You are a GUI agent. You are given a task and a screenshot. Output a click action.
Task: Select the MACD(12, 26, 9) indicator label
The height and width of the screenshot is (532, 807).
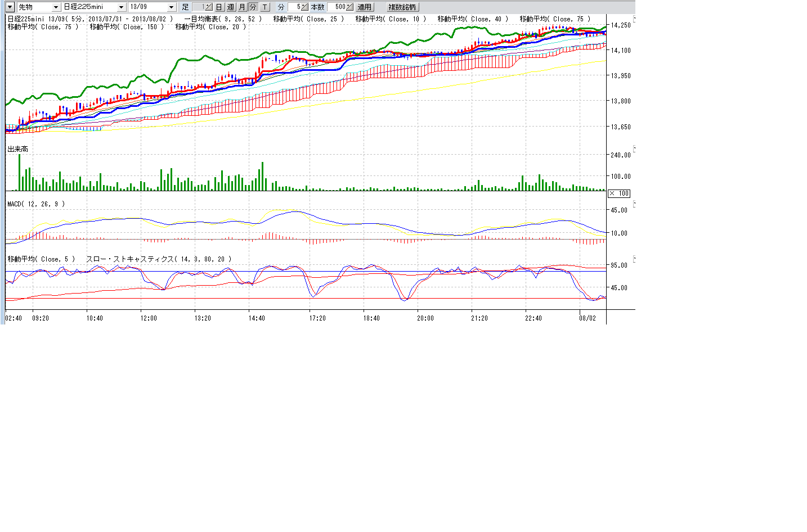36,204
